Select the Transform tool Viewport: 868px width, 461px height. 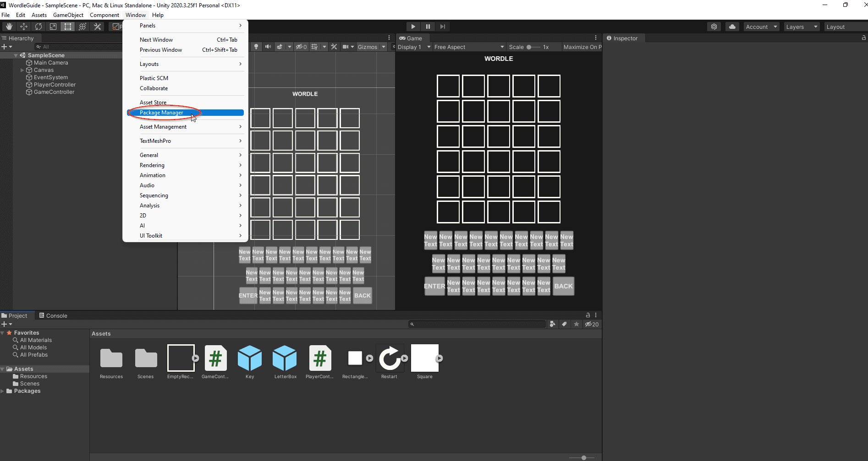coord(82,27)
